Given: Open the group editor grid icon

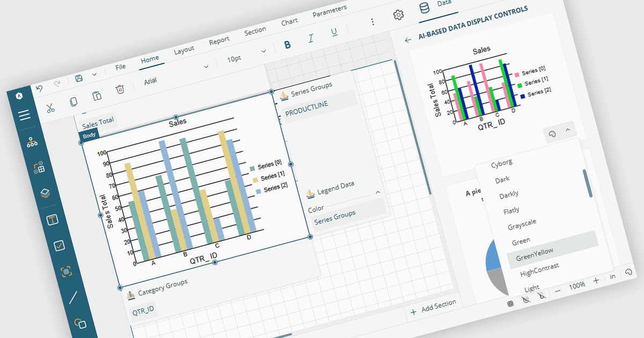Looking at the screenshot, I should (x=39, y=168).
